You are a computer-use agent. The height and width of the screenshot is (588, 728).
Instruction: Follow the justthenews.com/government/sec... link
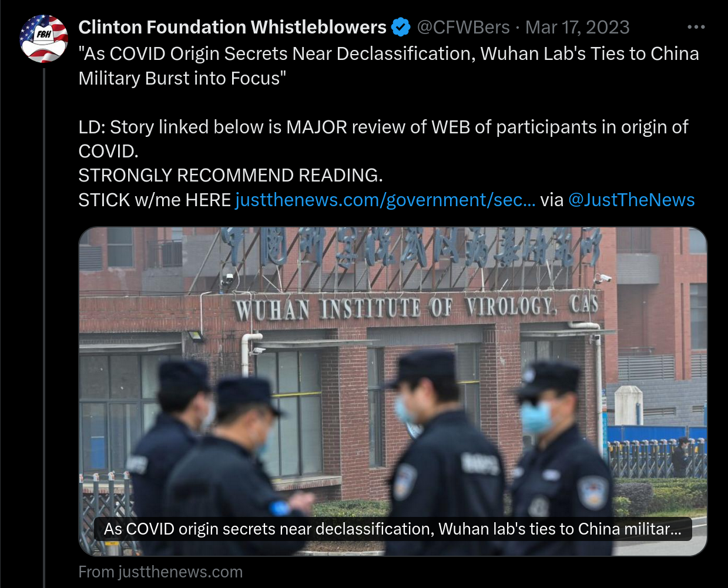[385, 200]
